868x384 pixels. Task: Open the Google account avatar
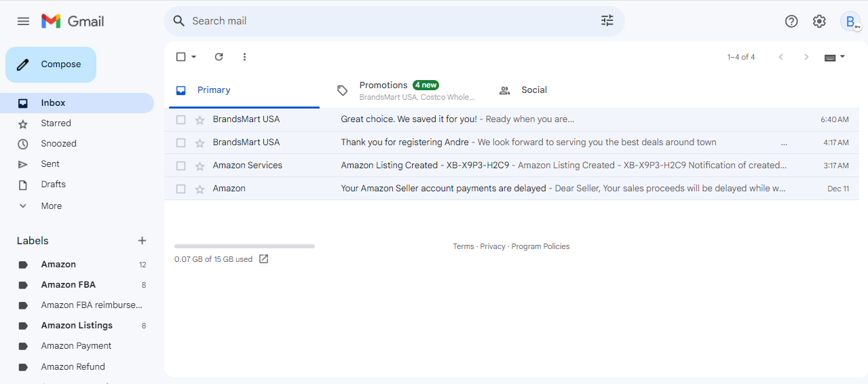pyautogui.click(x=850, y=21)
